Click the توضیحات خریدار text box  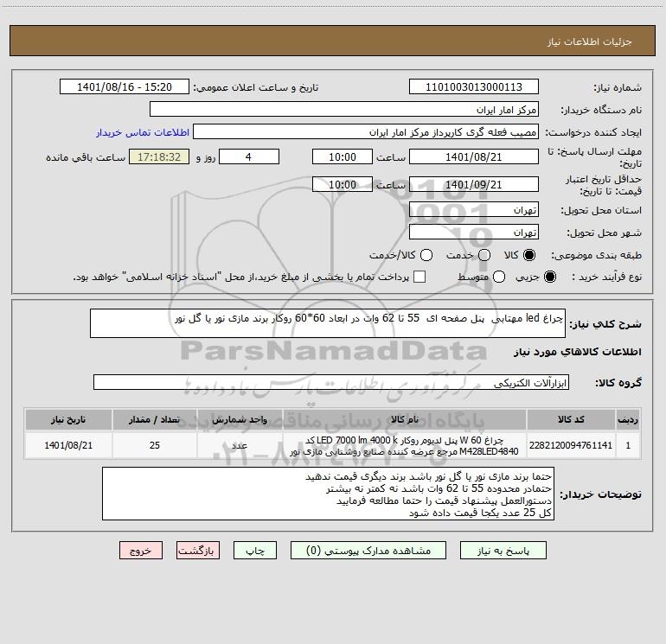pos(328,494)
